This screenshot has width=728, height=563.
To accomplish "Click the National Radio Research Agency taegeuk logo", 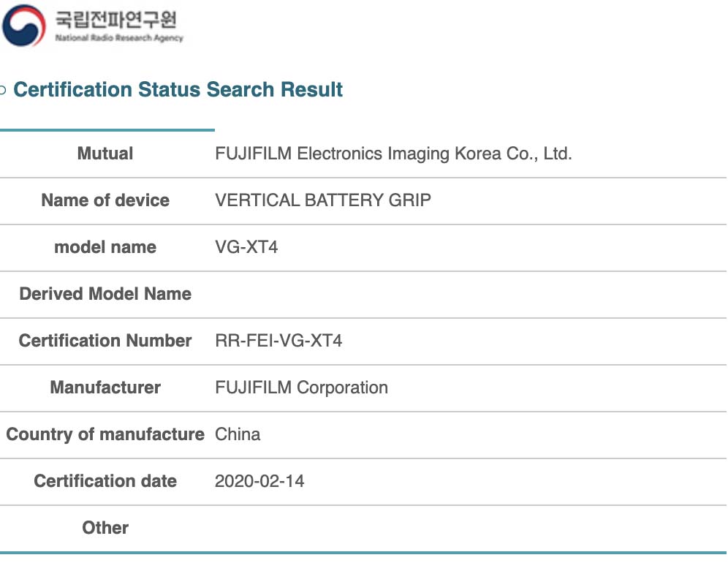I will coord(24,25).
